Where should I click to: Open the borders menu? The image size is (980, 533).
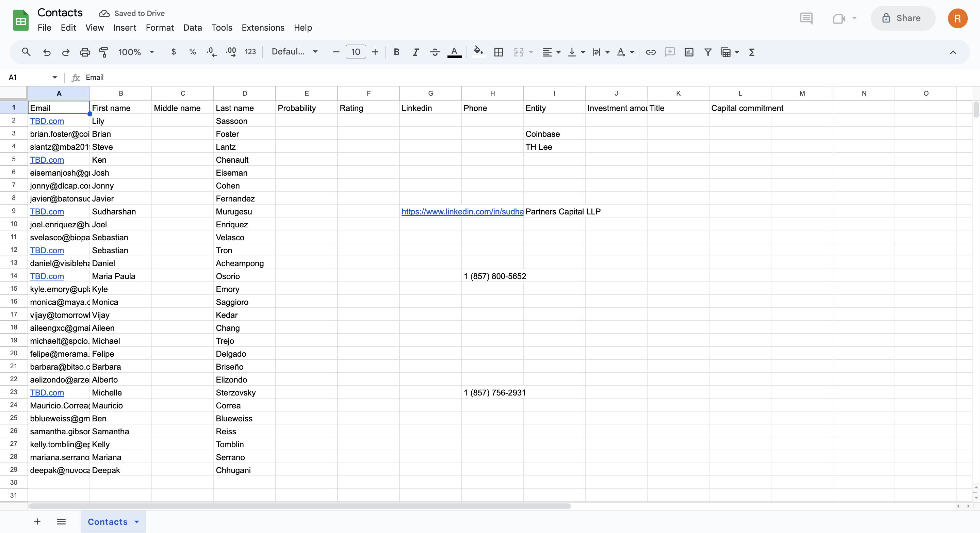click(499, 52)
